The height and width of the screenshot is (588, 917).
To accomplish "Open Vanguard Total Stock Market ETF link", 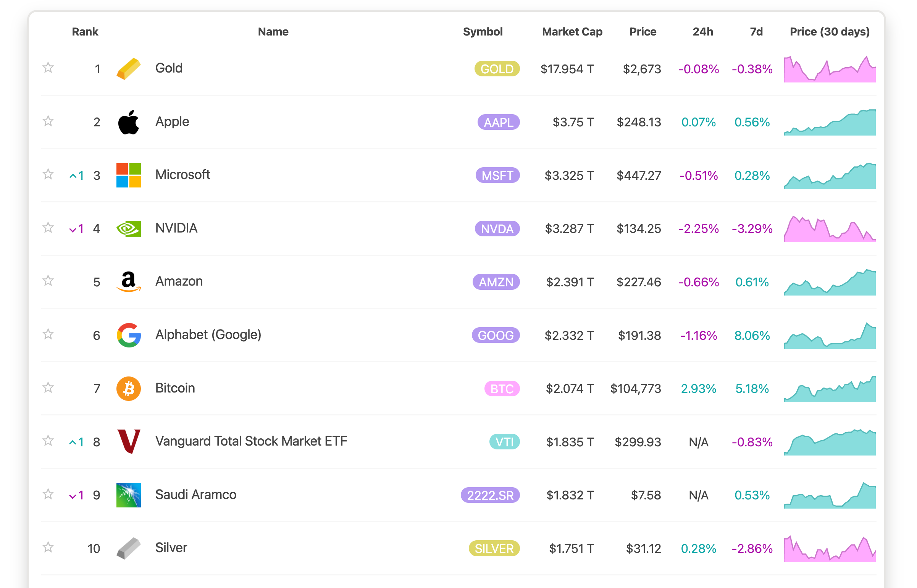I will pos(251,441).
